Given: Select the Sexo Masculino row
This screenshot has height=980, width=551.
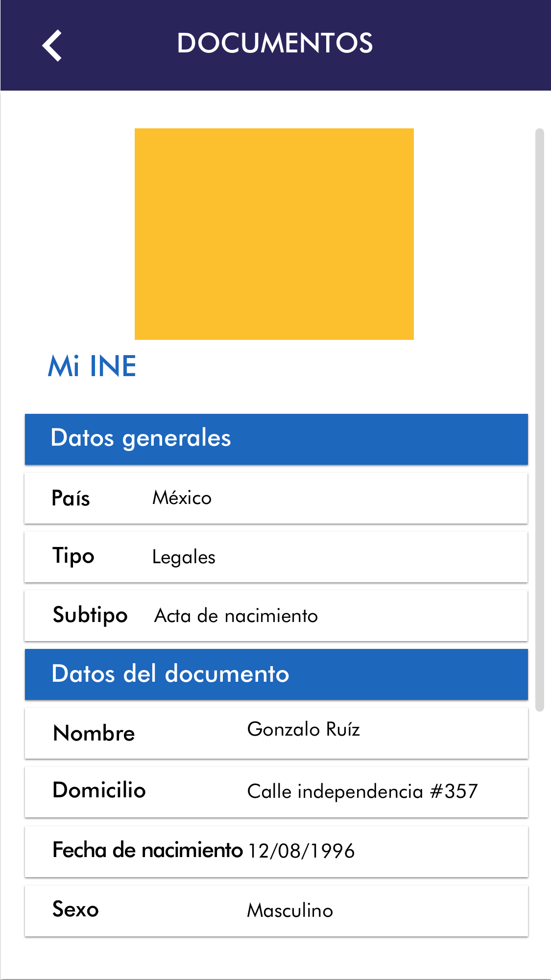Looking at the screenshot, I should pos(276,910).
